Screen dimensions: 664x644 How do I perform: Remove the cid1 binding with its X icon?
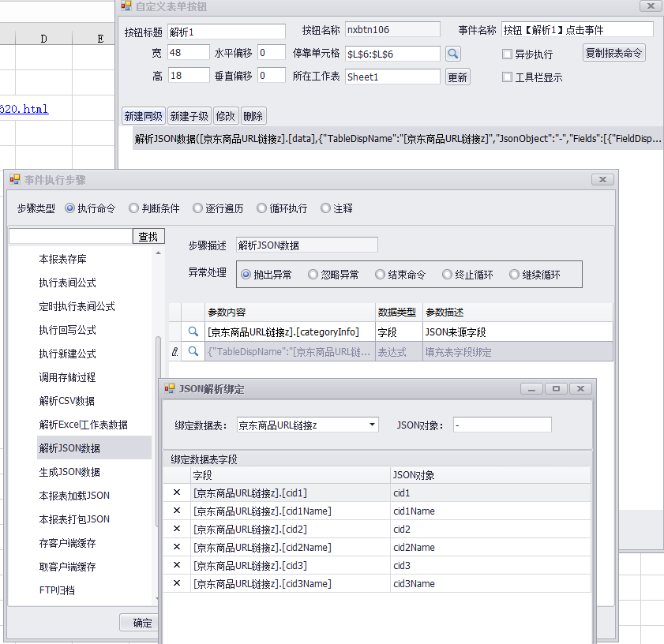point(177,493)
